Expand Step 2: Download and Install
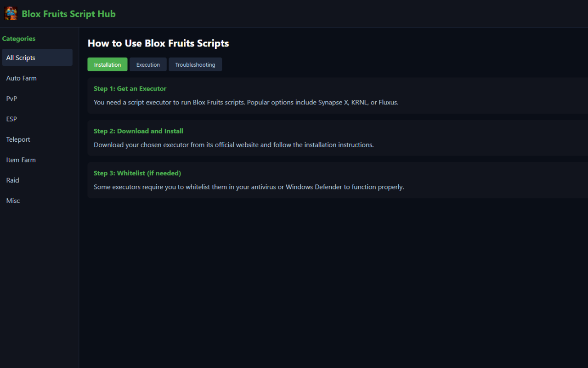Screen dimensions: 588x368 click(x=138, y=131)
